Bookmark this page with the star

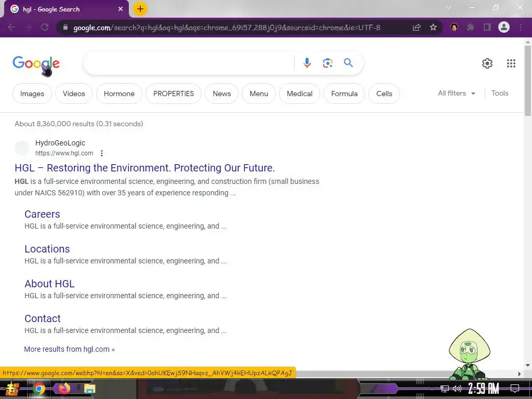(x=433, y=28)
